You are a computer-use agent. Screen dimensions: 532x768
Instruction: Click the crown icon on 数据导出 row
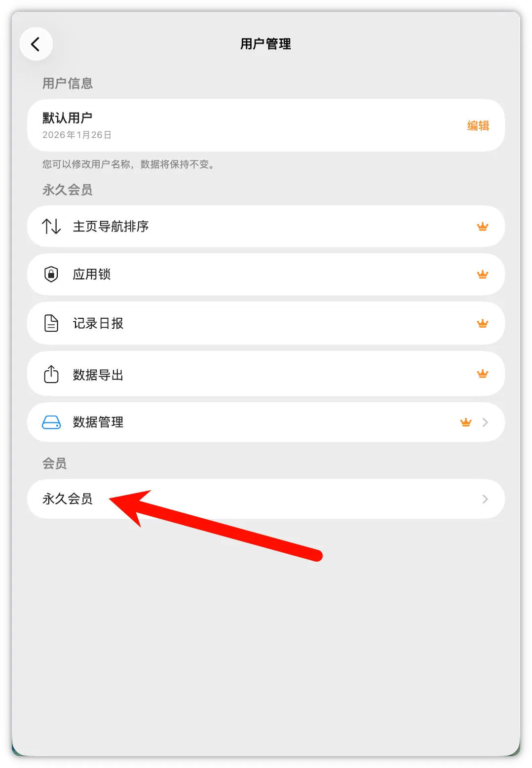click(x=483, y=374)
